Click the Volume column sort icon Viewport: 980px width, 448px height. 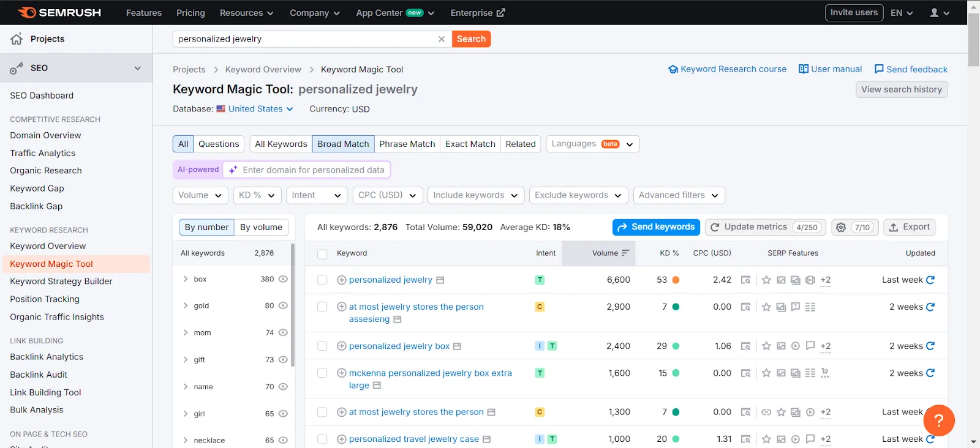click(625, 253)
